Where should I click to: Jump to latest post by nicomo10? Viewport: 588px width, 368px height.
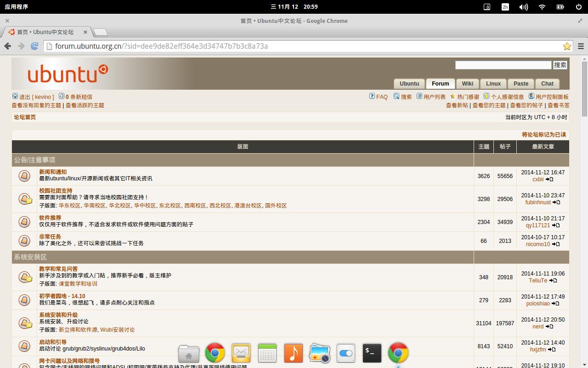point(555,244)
